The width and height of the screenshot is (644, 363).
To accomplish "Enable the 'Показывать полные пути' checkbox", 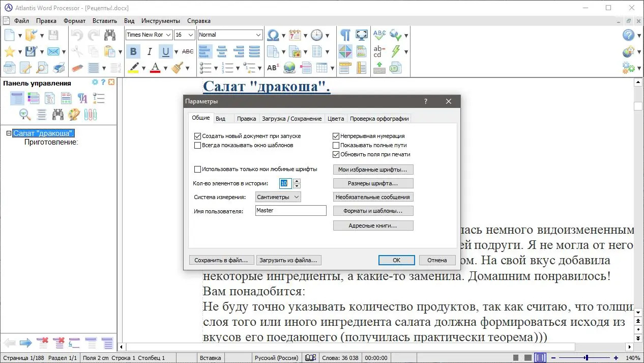I will [x=336, y=145].
